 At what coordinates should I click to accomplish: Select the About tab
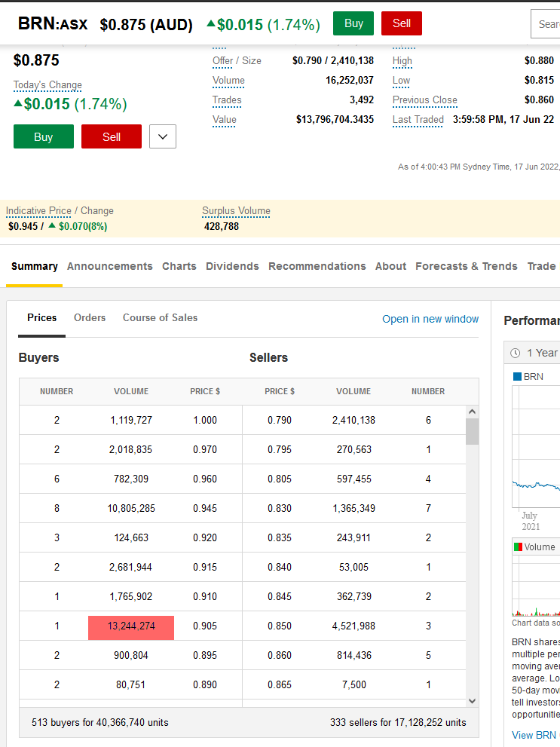click(x=390, y=266)
